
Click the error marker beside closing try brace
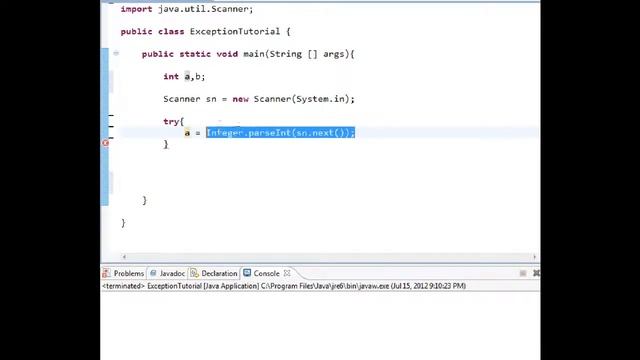pos(106,143)
